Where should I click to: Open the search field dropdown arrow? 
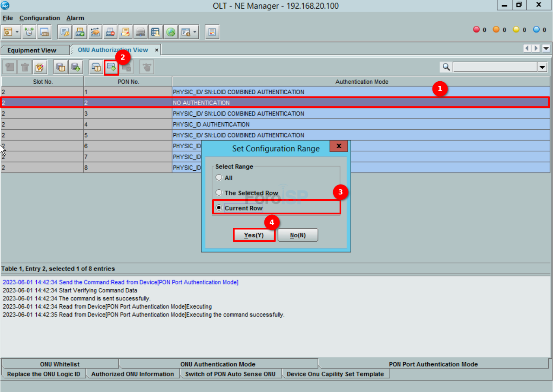(542, 67)
